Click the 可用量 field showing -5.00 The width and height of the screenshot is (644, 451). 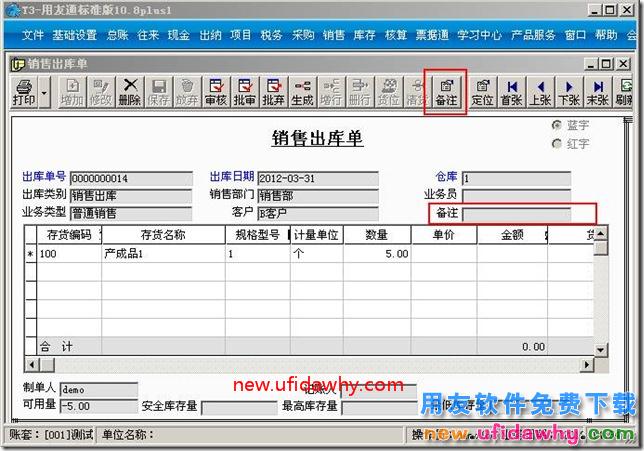pos(99,407)
